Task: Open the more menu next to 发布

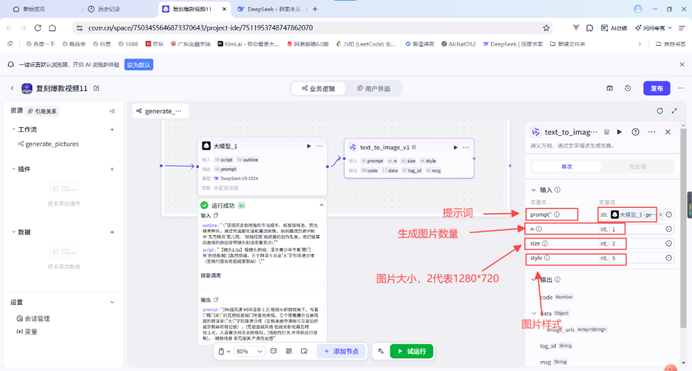Action: coord(681,88)
